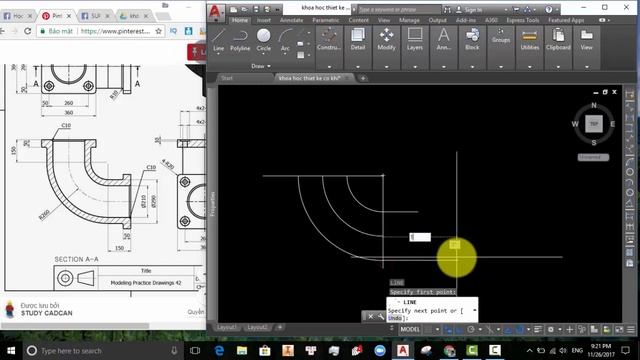Screen dimensions: 640x360
Task: Open AutoCAD Help question mark icon
Action: 549,9
